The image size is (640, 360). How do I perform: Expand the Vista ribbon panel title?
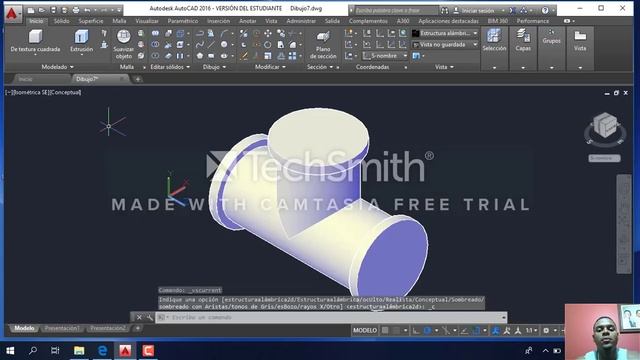tap(444, 67)
